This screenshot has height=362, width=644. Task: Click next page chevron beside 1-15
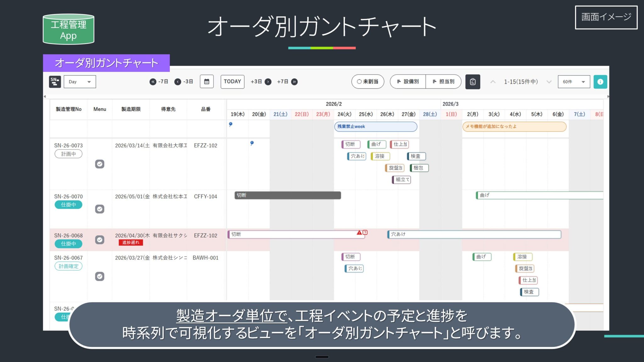(x=549, y=82)
